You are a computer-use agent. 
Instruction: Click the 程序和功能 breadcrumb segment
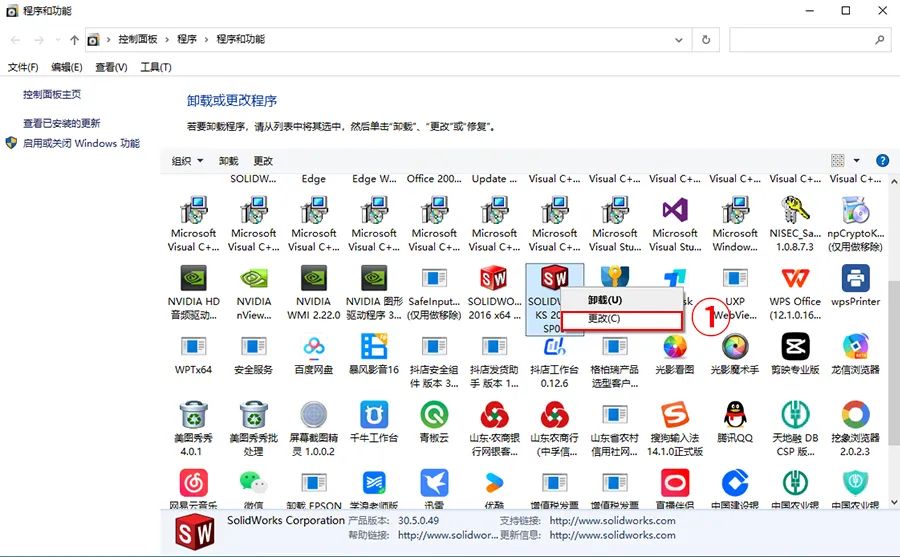click(240, 39)
